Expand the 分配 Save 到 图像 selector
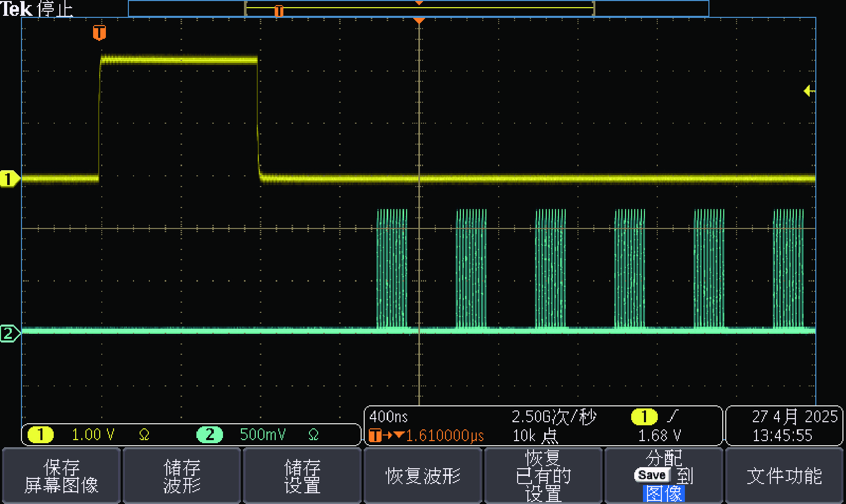 pos(663,476)
